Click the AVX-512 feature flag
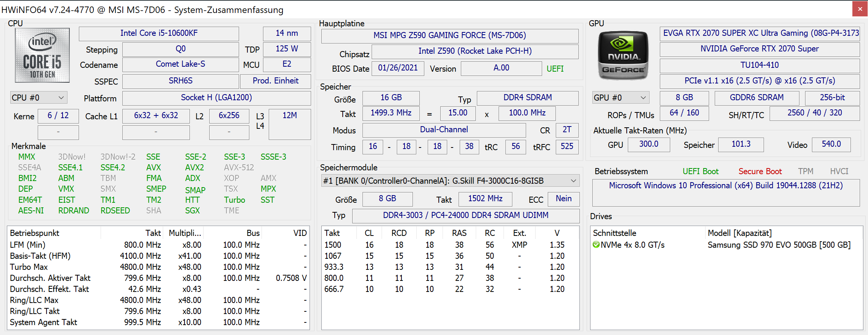Screen dimensions: 868x335 239,168
